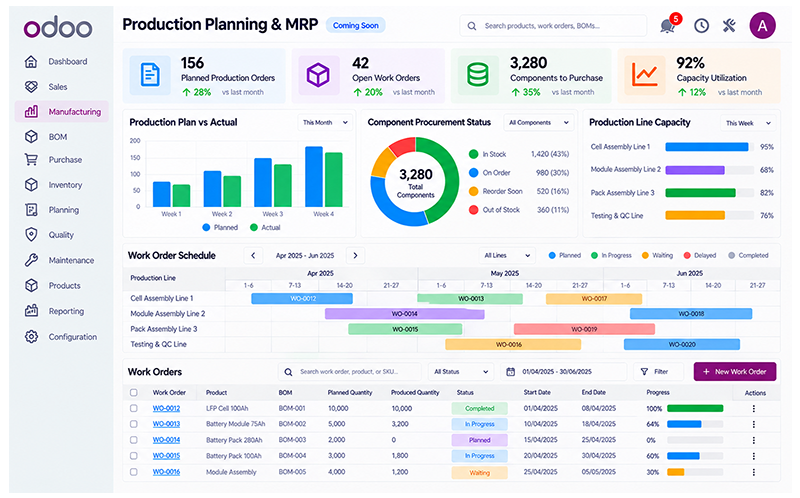
Task: Open actions menu for WO-0013 row
Action: click(x=754, y=425)
